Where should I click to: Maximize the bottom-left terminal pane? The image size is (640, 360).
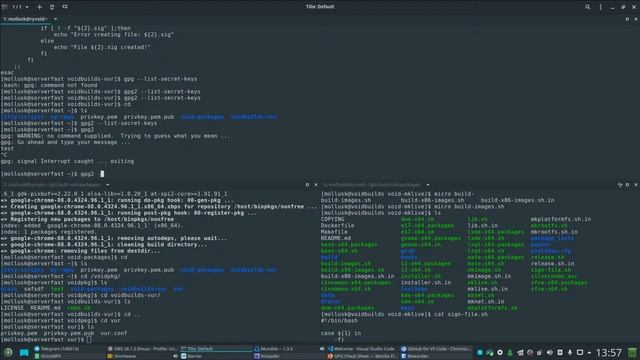pos(307,185)
